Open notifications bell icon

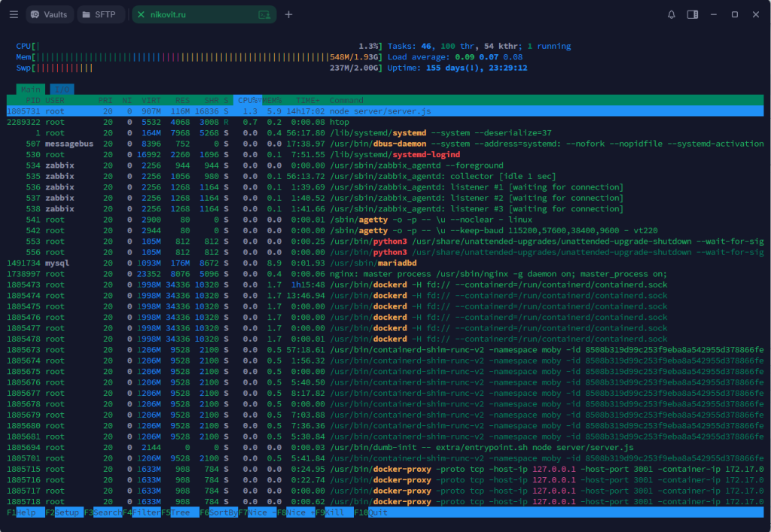[671, 15]
